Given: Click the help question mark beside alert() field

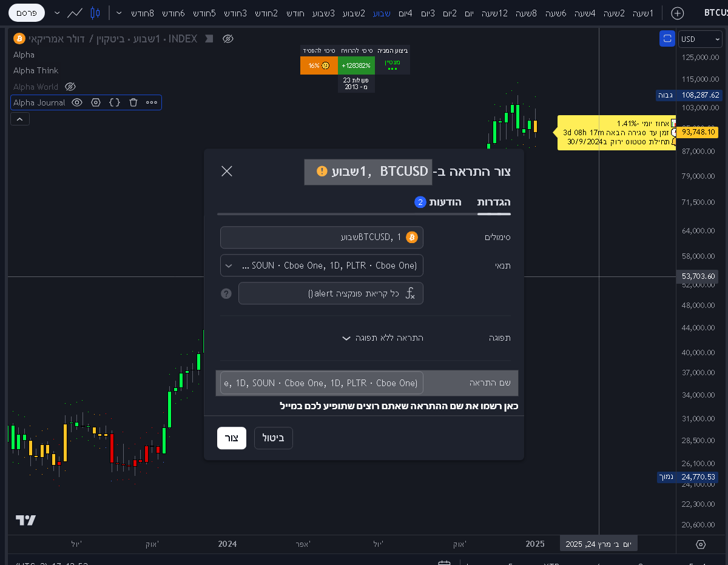Looking at the screenshot, I should 226,293.
